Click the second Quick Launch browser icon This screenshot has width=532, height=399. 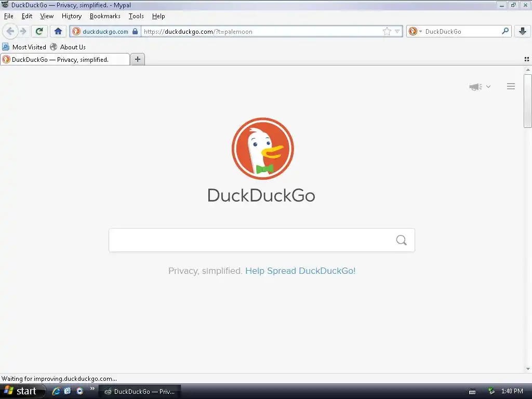68,391
